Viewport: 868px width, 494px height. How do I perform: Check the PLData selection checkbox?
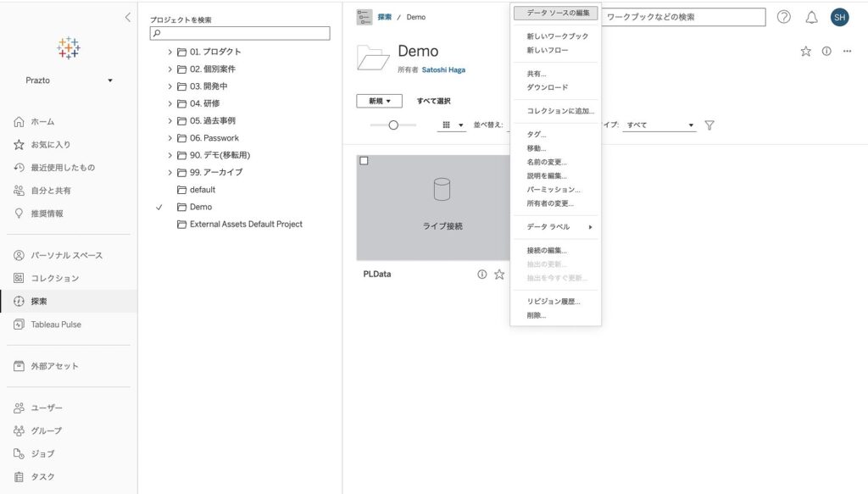[364, 161]
